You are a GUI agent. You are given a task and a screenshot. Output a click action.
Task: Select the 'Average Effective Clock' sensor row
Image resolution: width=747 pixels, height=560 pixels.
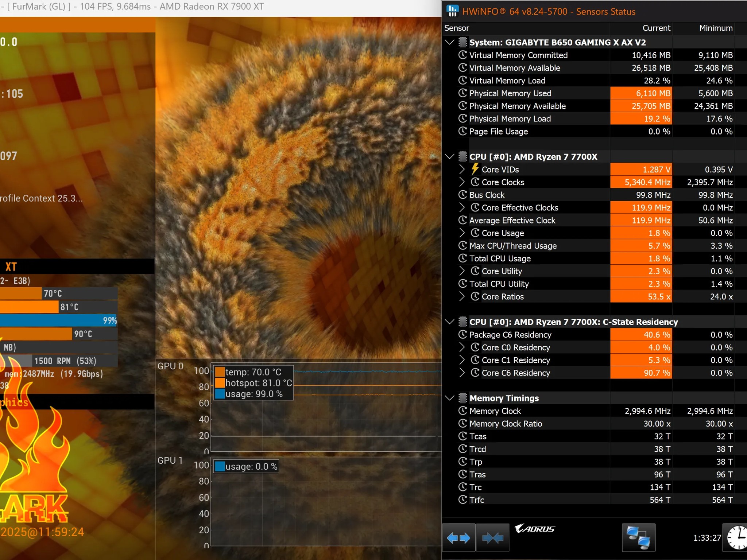[594, 220]
